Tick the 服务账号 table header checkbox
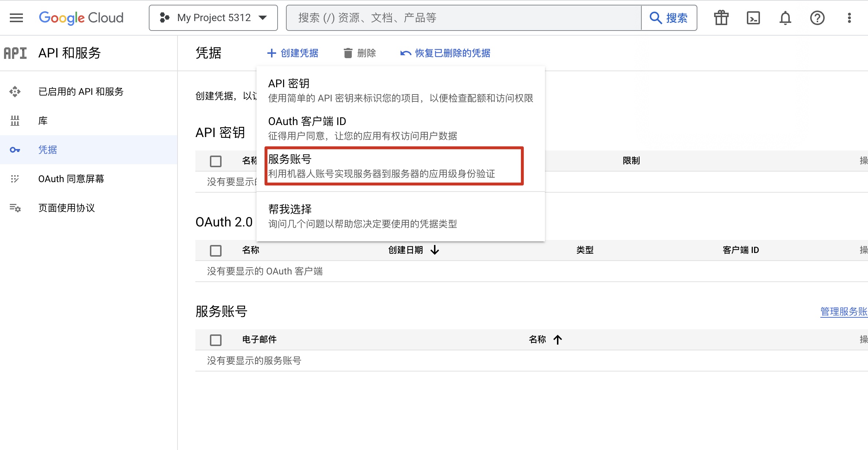 (x=216, y=340)
